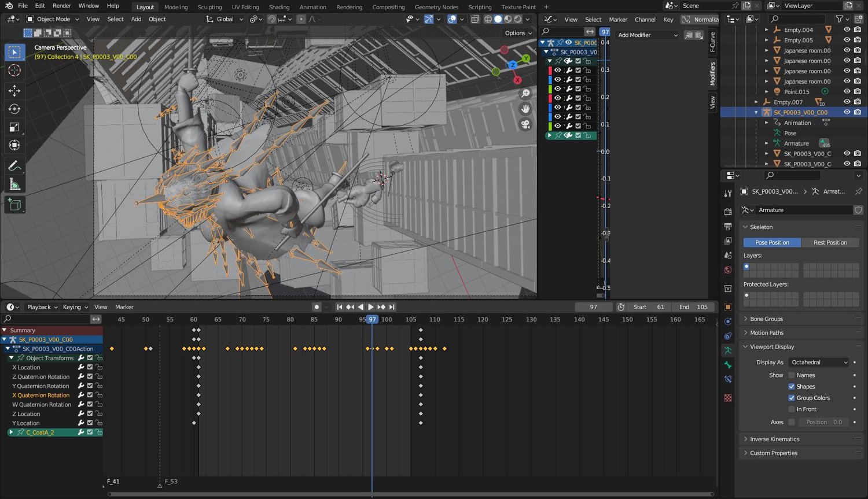Toggle the auto keying record button
868x499 pixels.
(x=317, y=307)
